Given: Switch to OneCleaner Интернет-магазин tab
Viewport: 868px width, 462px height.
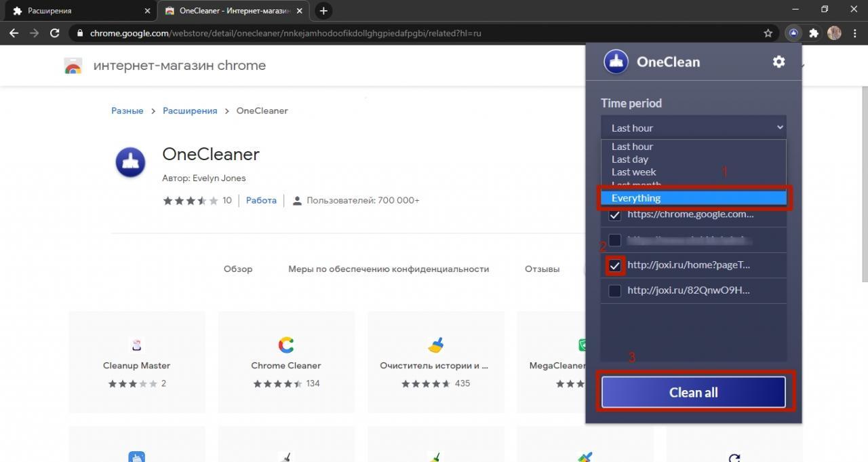Looking at the screenshot, I should [235, 11].
